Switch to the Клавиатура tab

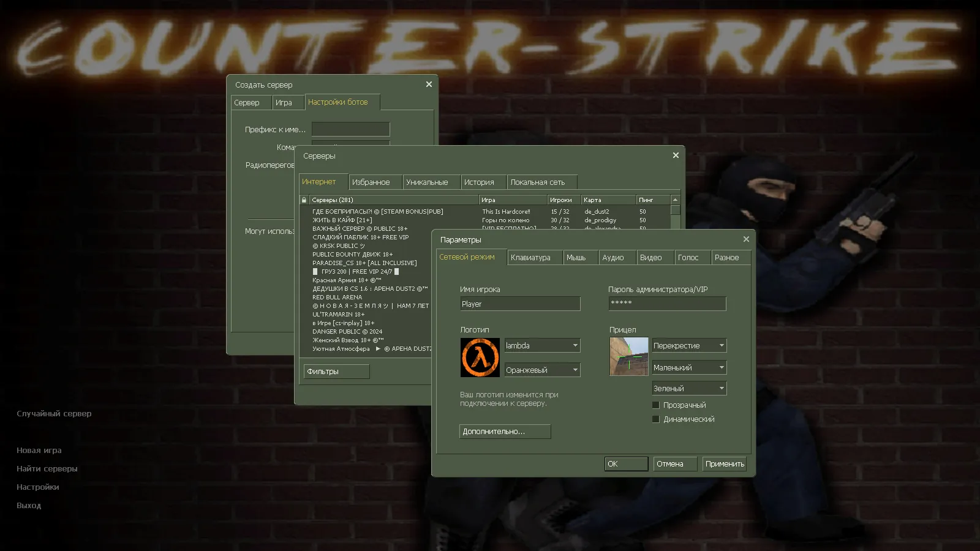(x=530, y=258)
